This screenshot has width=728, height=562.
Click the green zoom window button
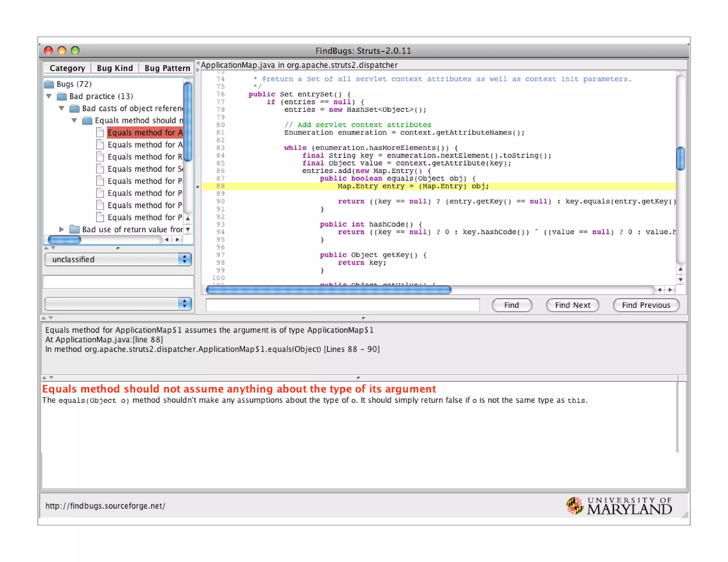[75, 51]
